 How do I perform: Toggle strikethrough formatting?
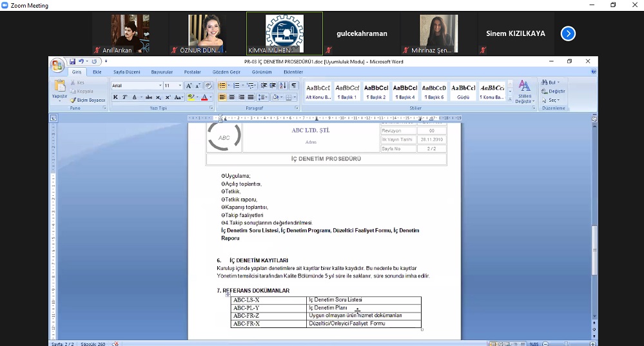coord(149,97)
